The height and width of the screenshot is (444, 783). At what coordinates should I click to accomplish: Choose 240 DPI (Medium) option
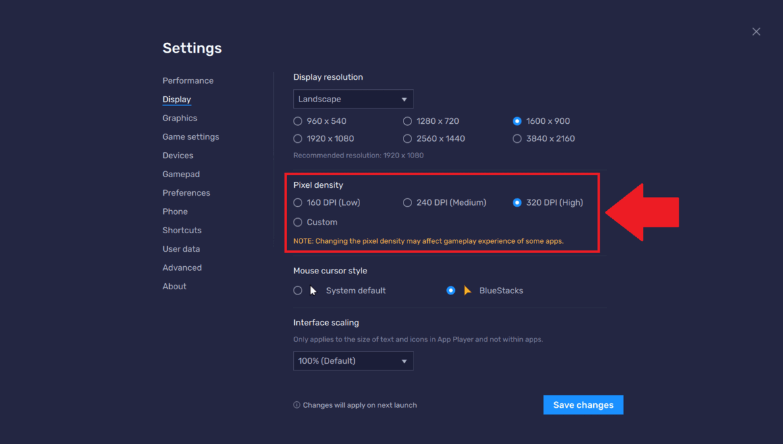click(x=408, y=203)
